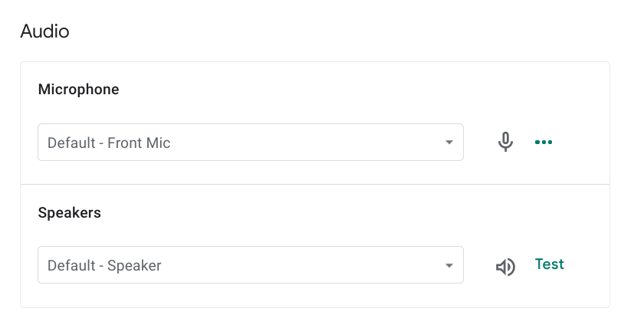Click Test to play speaker sound
644x328 pixels.
[x=549, y=264]
